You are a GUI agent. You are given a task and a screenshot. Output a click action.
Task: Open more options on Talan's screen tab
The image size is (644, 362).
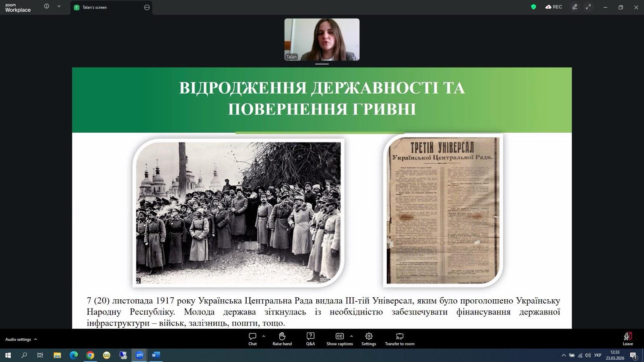tap(147, 7)
